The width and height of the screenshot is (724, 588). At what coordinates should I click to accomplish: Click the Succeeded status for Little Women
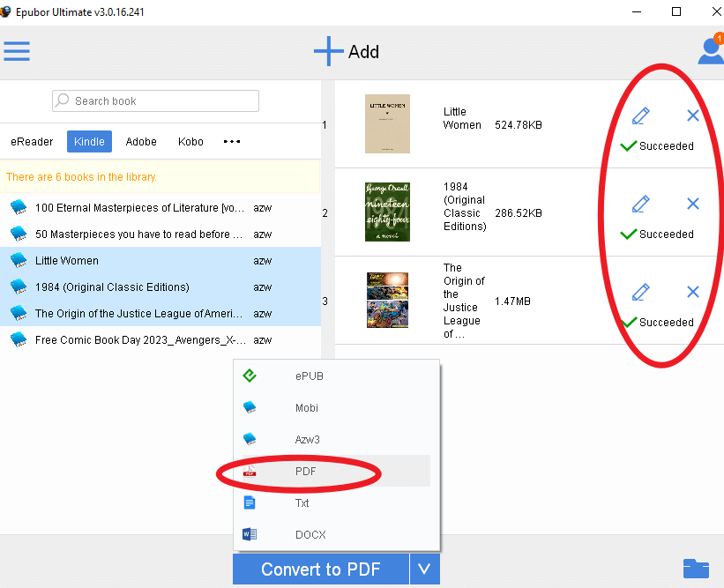click(x=657, y=145)
